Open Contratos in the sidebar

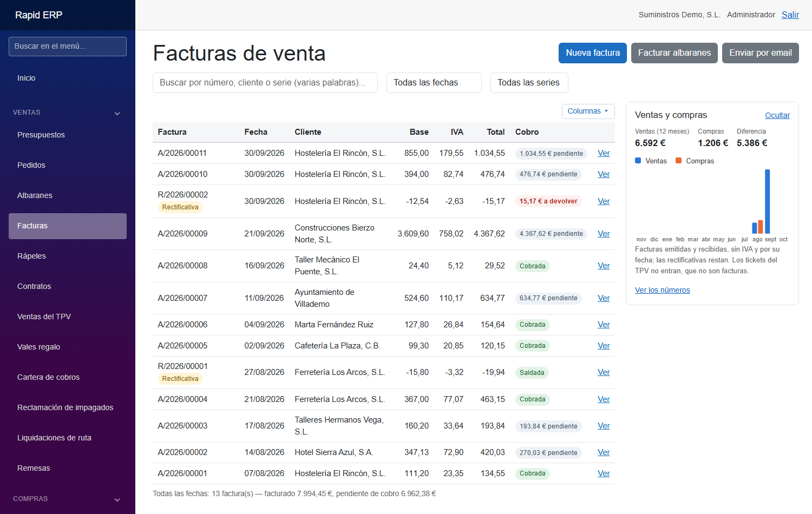68,286
